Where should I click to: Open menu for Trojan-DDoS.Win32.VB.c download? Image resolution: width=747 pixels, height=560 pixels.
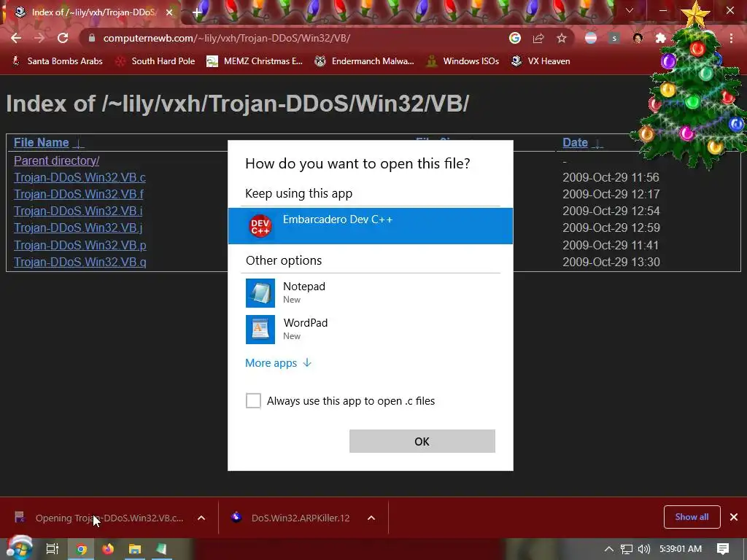[201, 518]
